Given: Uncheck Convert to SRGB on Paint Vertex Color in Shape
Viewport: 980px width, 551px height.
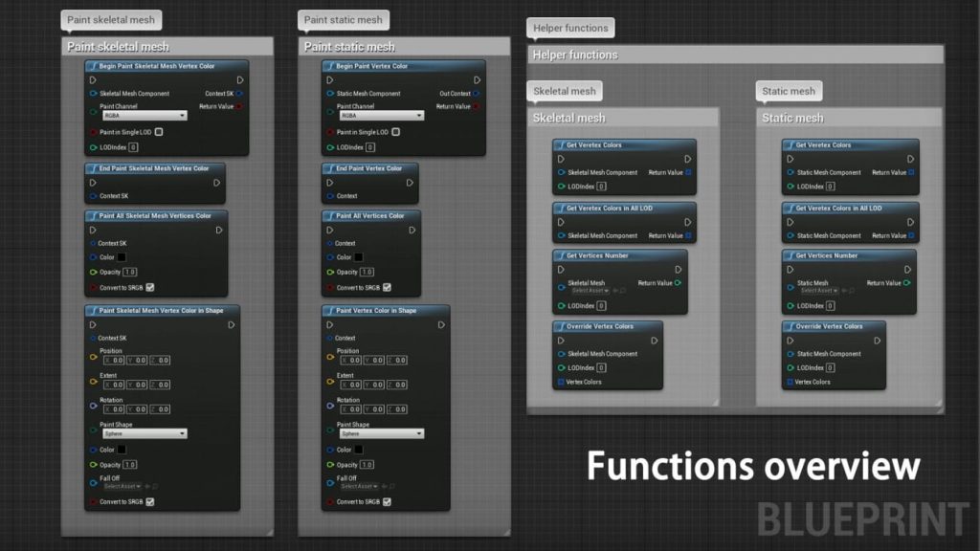Looking at the screenshot, I should tap(387, 501).
